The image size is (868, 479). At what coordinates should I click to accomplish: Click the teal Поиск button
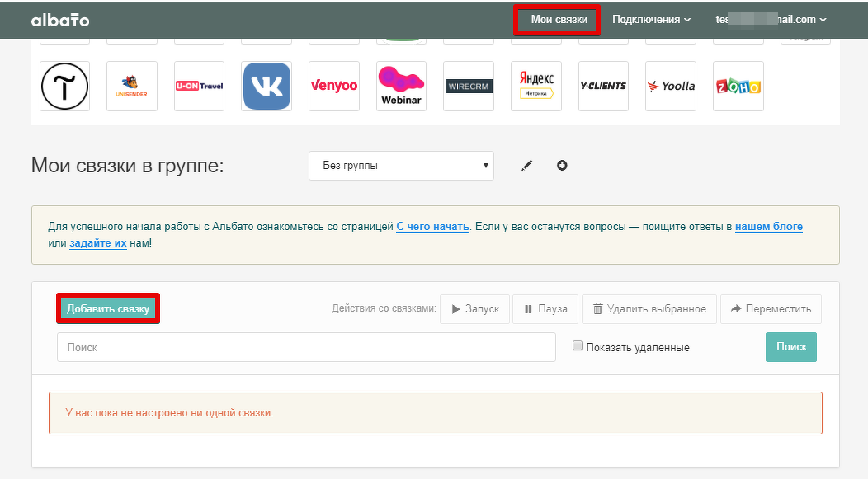pos(791,347)
